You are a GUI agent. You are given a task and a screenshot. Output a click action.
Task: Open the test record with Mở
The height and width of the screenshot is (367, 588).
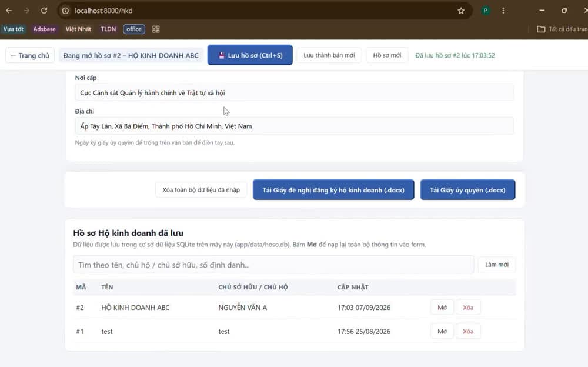pyautogui.click(x=442, y=331)
